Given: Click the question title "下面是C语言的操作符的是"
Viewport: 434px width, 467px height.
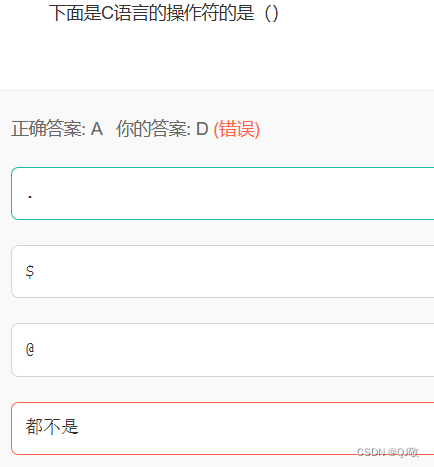Looking at the screenshot, I should [x=152, y=13].
